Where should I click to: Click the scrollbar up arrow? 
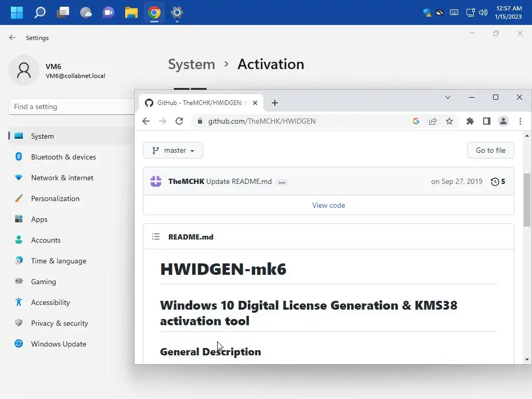pyautogui.click(x=527, y=136)
